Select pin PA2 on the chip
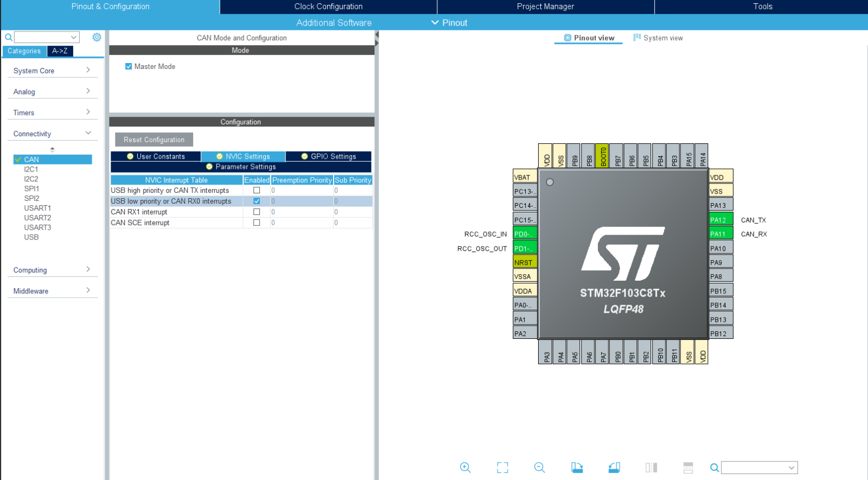868x480 pixels. (525, 333)
